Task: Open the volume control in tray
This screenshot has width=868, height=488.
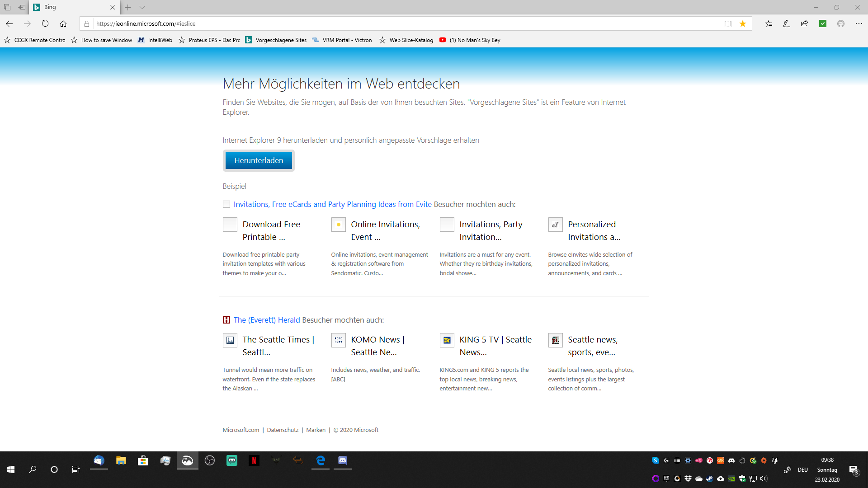Action: 764,479
